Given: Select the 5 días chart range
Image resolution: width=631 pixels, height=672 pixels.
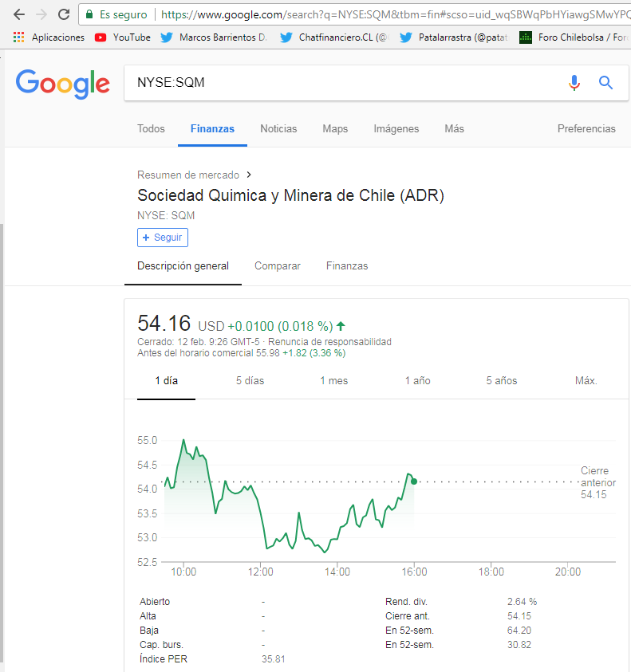Looking at the screenshot, I should coord(250,380).
